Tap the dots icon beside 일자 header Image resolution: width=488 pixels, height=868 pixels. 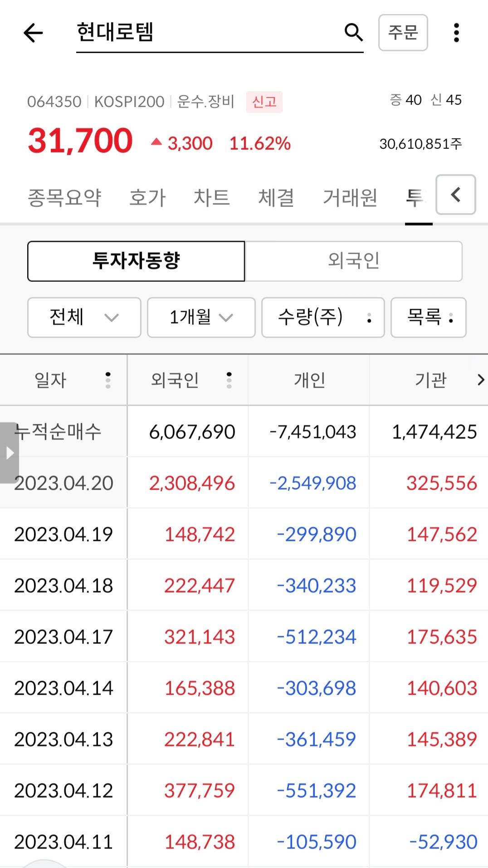tap(108, 380)
